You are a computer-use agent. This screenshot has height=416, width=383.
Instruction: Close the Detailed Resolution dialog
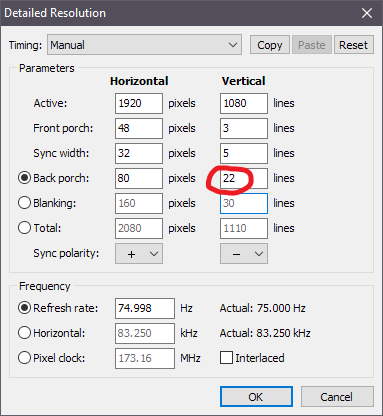367,13
